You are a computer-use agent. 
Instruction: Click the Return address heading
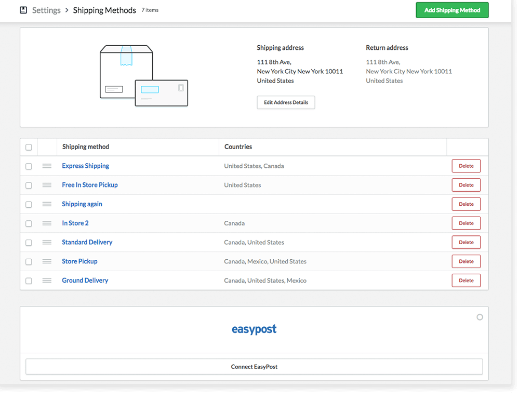pos(387,48)
